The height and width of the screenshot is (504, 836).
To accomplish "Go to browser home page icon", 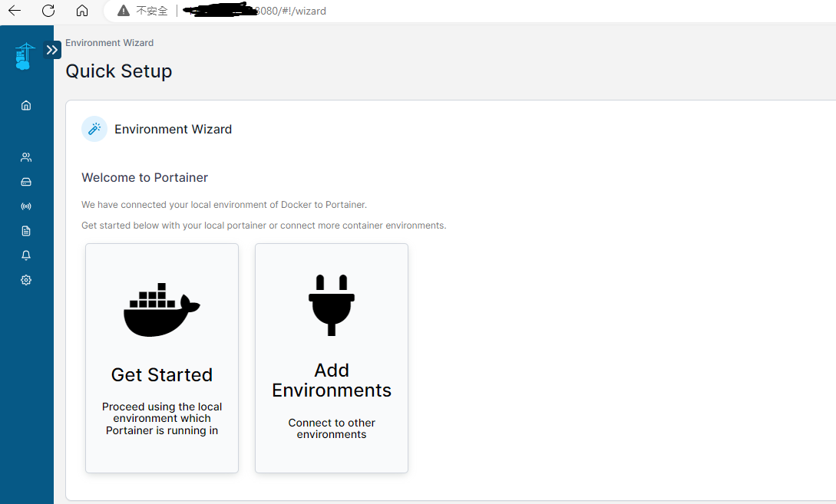I will coord(82,11).
